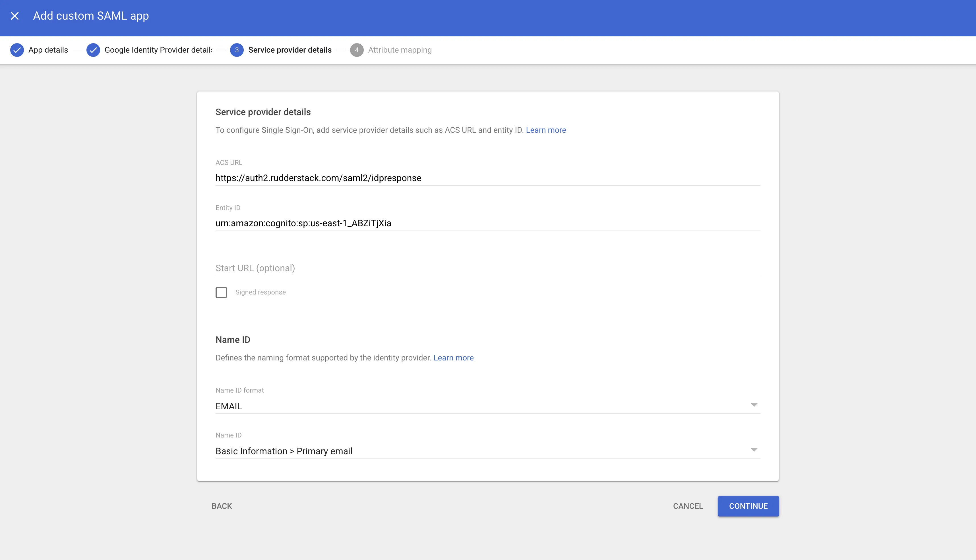
Task: Click the step 3 circle icon
Action: click(237, 50)
